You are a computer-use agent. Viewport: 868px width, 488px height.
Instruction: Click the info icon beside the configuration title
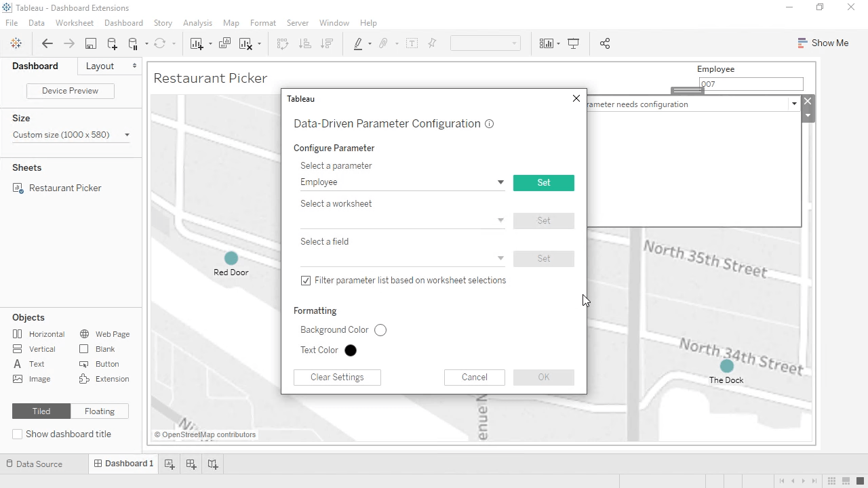pyautogui.click(x=489, y=124)
